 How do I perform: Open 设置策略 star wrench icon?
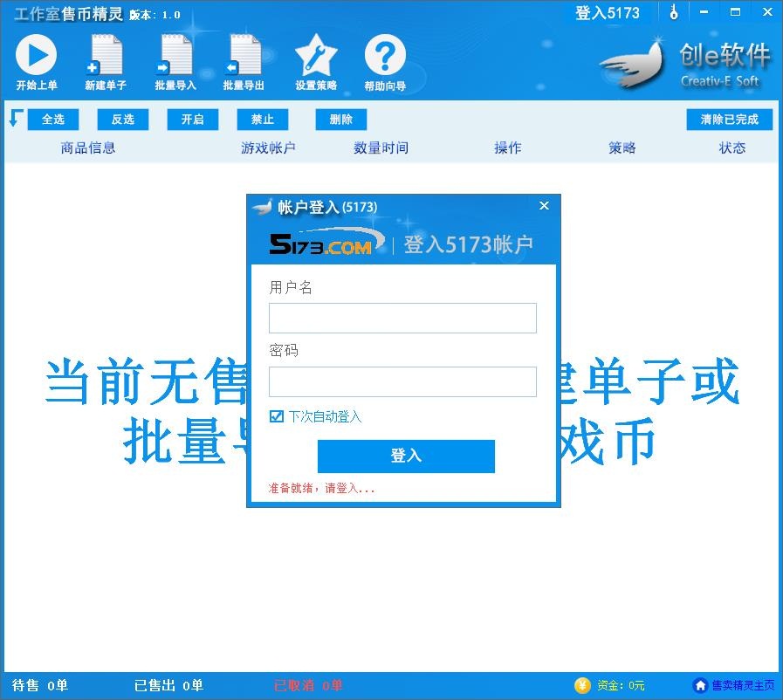pos(316,54)
